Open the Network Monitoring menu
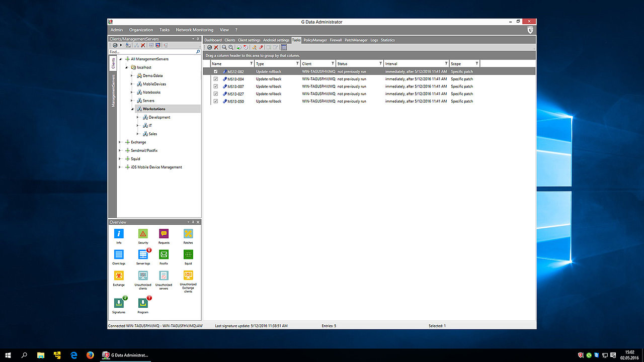Viewport: 644px width, 362px height. point(194,30)
